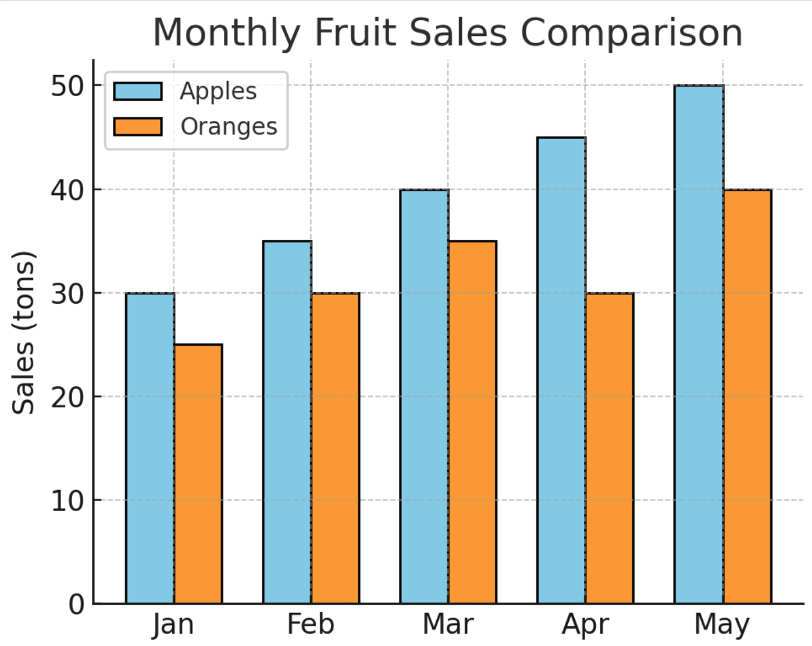
Task: Select the Oranges bar for January
Action: click(198, 474)
